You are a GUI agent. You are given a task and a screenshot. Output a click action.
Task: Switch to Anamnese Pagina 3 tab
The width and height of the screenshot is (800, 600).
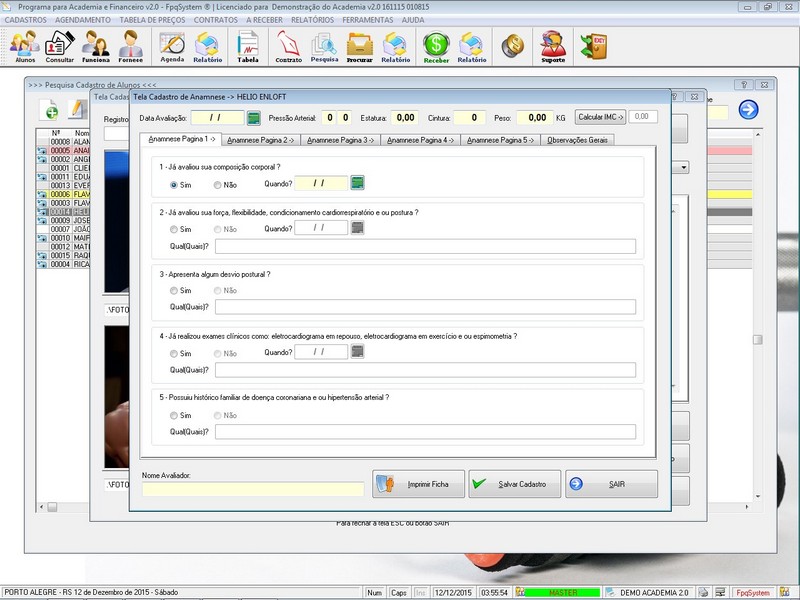pos(340,140)
